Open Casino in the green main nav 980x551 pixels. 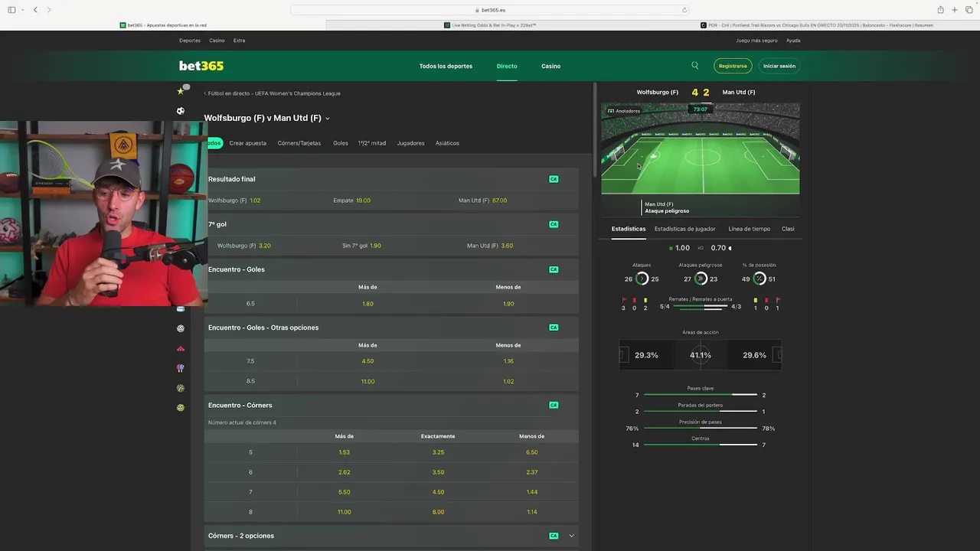coord(551,66)
